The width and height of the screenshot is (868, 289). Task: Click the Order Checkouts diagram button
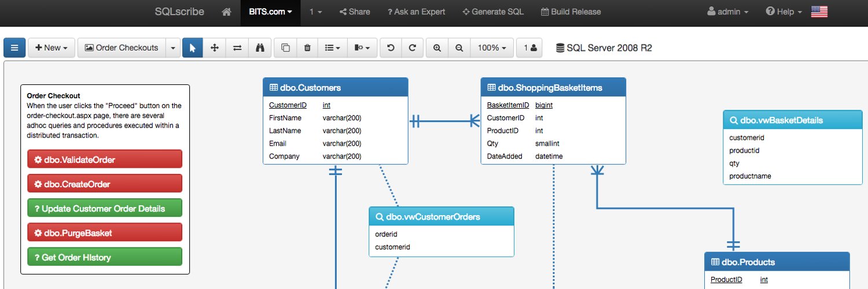(x=122, y=48)
